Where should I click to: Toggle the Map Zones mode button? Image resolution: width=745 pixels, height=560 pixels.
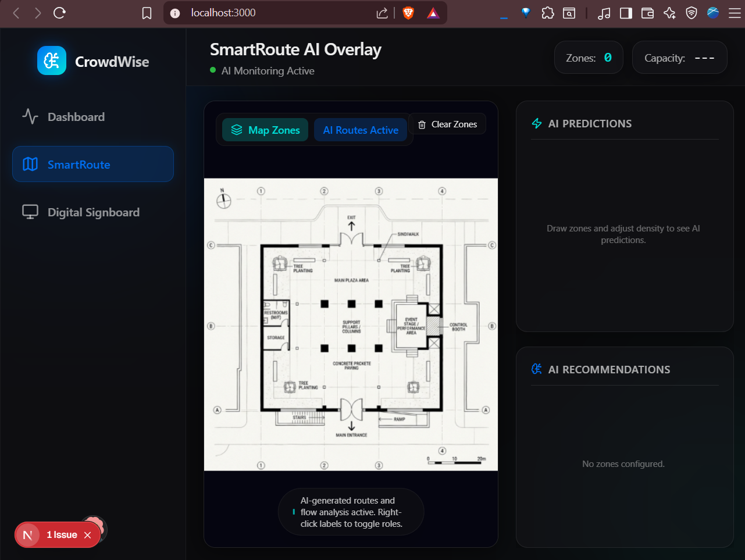pos(265,130)
